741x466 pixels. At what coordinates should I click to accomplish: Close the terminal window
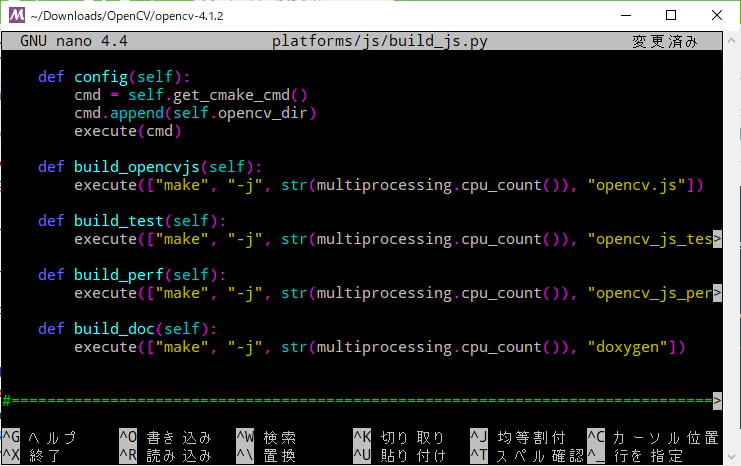pos(716,15)
